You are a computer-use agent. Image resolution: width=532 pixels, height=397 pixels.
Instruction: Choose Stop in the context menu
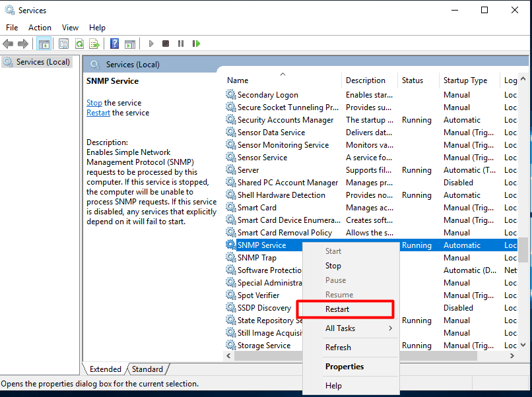[x=351, y=266]
